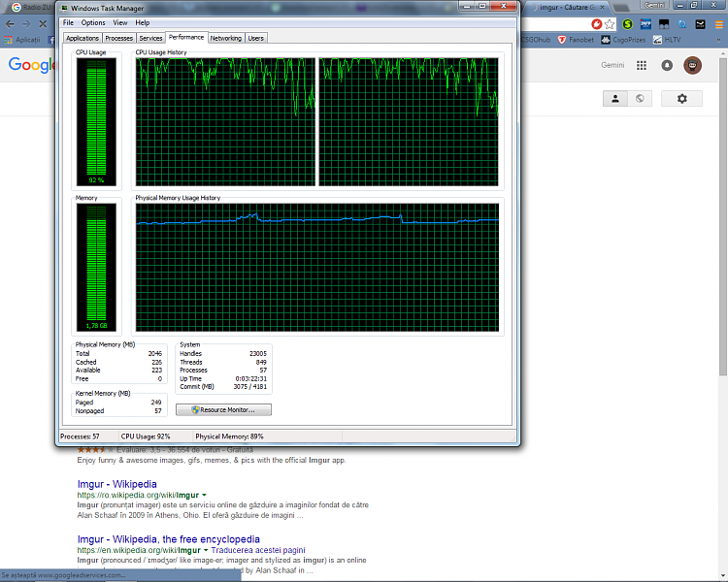Select the global results globe icon
The width and height of the screenshot is (728, 582).
point(640,98)
